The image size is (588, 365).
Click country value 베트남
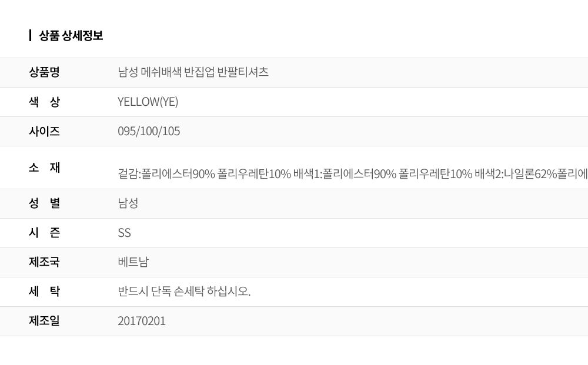pos(133,262)
